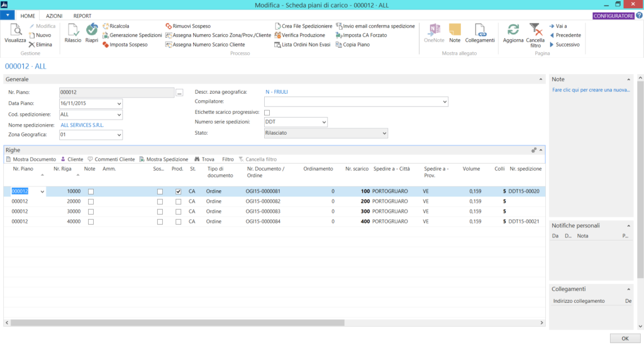Image resolution: width=644 pixels, height=345 pixels.
Task: Open the ALL SERVICES S.R.L. link
Action: (82, 125)
